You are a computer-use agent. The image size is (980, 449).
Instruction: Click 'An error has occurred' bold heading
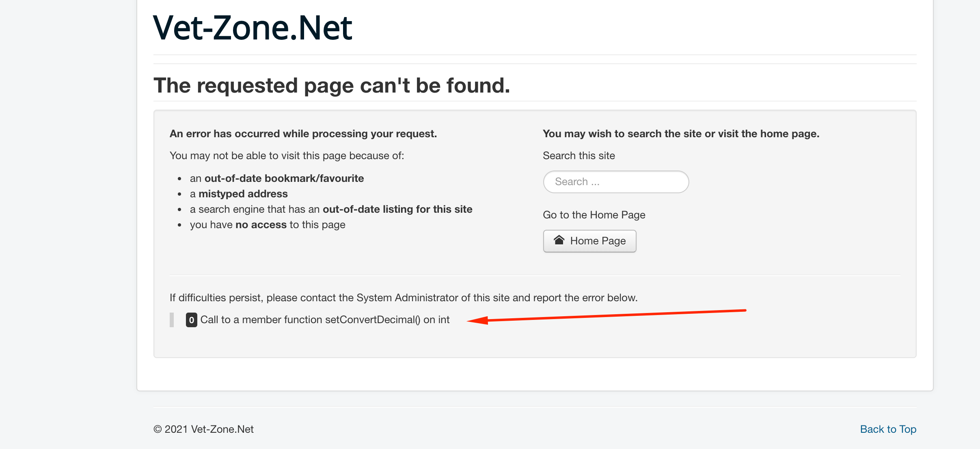coord(303,134)
